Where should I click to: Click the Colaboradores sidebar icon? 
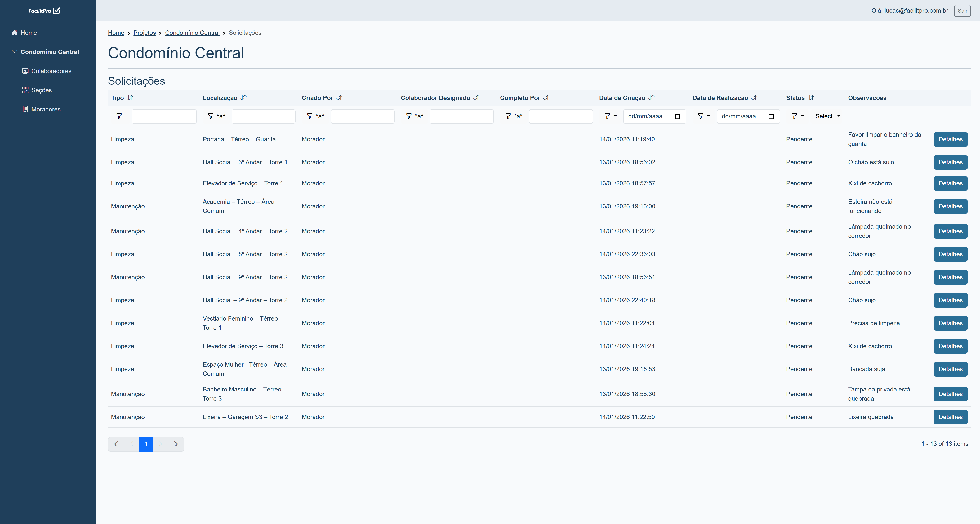pyautogui.click(x=25, y=71)
